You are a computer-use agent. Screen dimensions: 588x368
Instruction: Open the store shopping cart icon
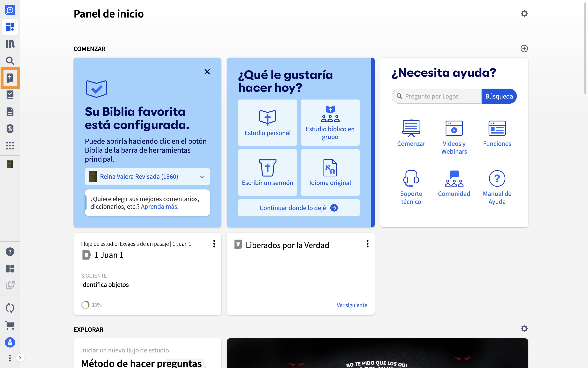tap(10, 325)
